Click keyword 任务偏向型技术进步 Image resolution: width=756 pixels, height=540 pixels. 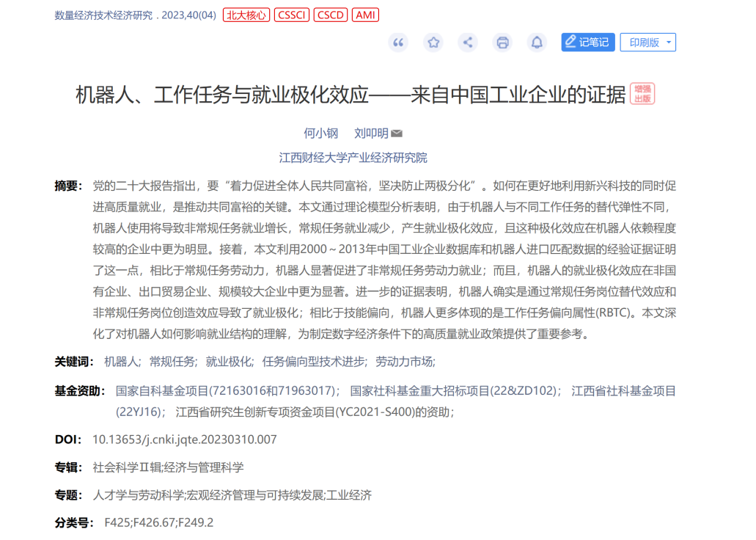tap(315, 362)
